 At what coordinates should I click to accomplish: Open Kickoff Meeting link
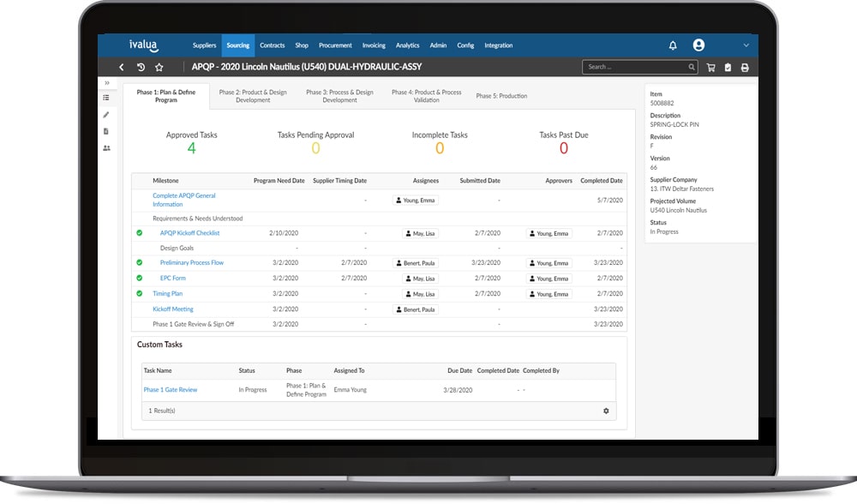173,309
